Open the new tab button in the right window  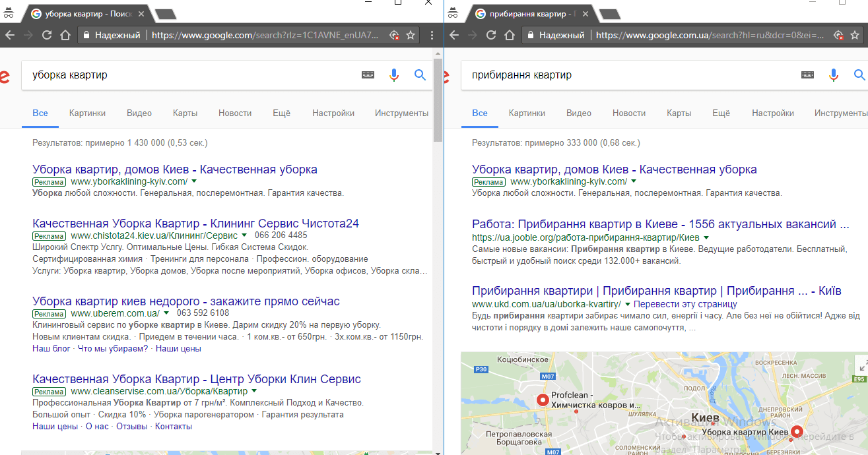[610, 14]
